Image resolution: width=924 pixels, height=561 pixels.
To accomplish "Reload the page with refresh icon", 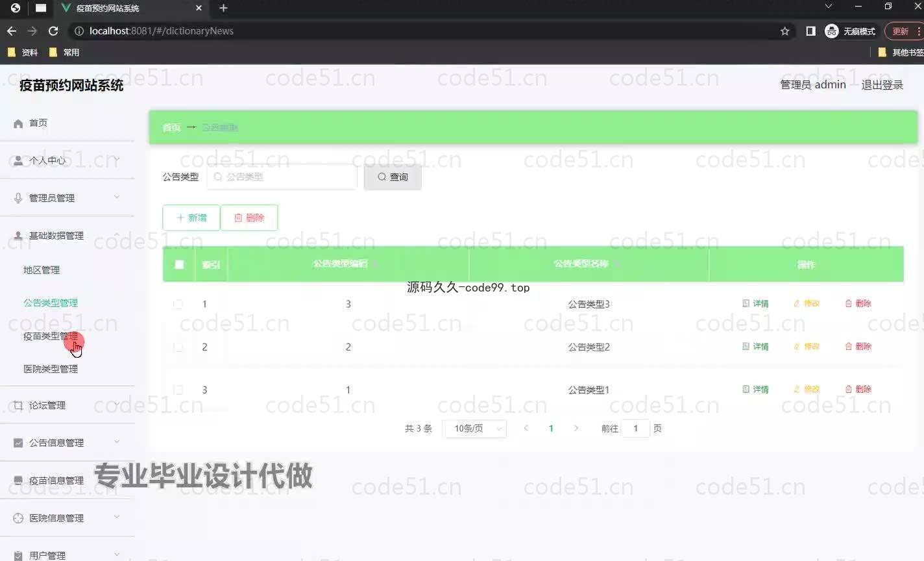I will tap(53, 31).
